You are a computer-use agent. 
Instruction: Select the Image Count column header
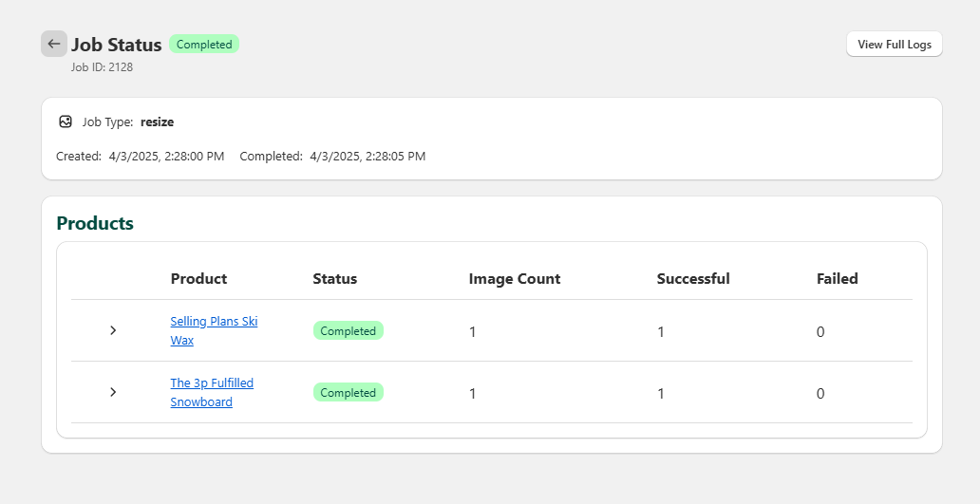click(x=514, y=278)
